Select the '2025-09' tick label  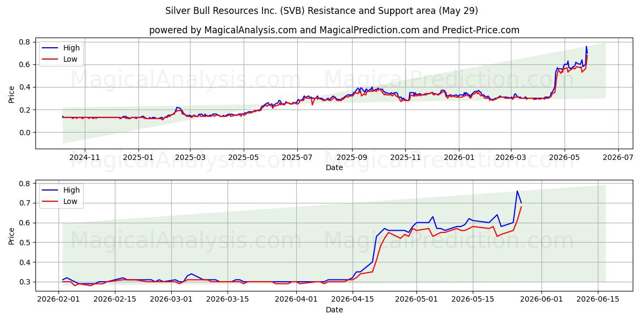pyautogui.click(x=352, y=157)
